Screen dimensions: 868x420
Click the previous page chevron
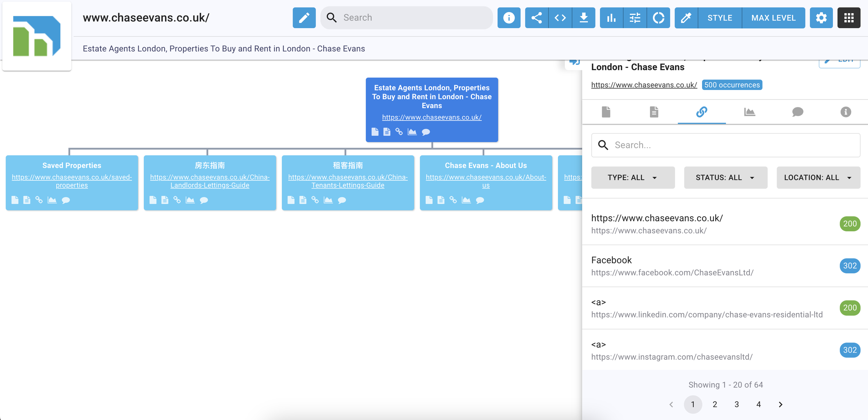(x=671, y=404)
